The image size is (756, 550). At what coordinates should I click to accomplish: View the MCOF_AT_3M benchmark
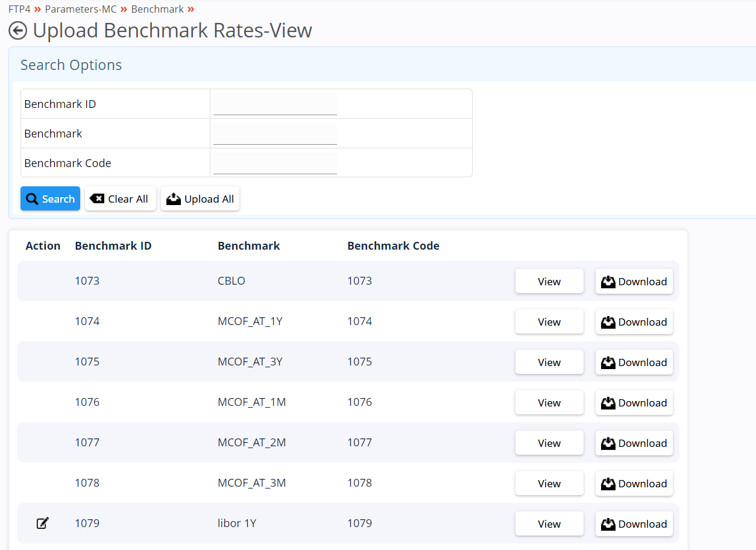pyautogui.click(x=549, y=483)
